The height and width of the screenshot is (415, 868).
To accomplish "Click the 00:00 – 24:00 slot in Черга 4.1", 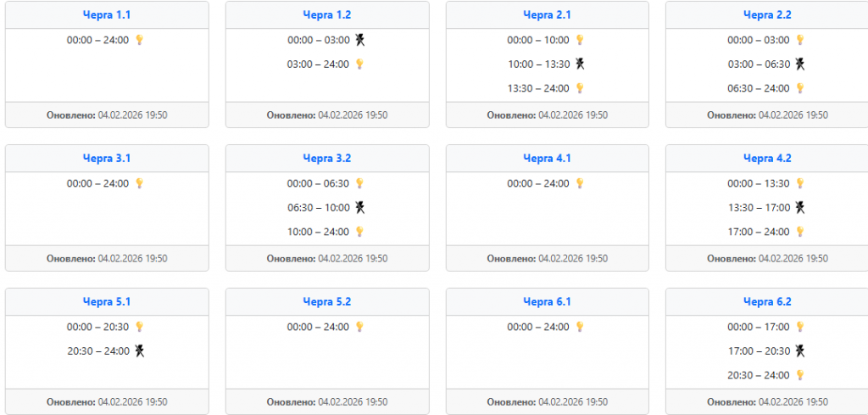I will pyautogui.click(x=538, y=183).
